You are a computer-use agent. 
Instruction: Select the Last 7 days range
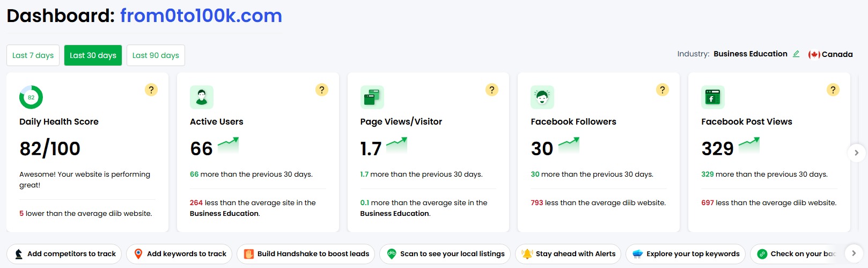[33, 55]
